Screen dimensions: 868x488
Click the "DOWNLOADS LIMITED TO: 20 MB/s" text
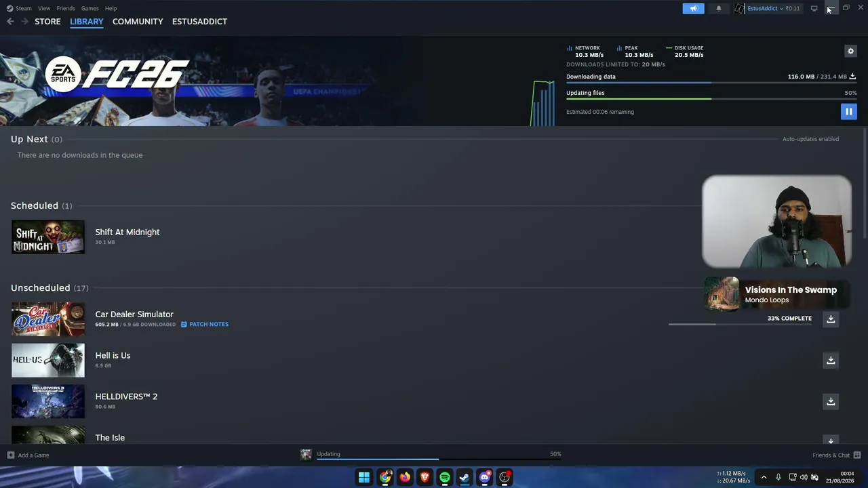point(616,64)
